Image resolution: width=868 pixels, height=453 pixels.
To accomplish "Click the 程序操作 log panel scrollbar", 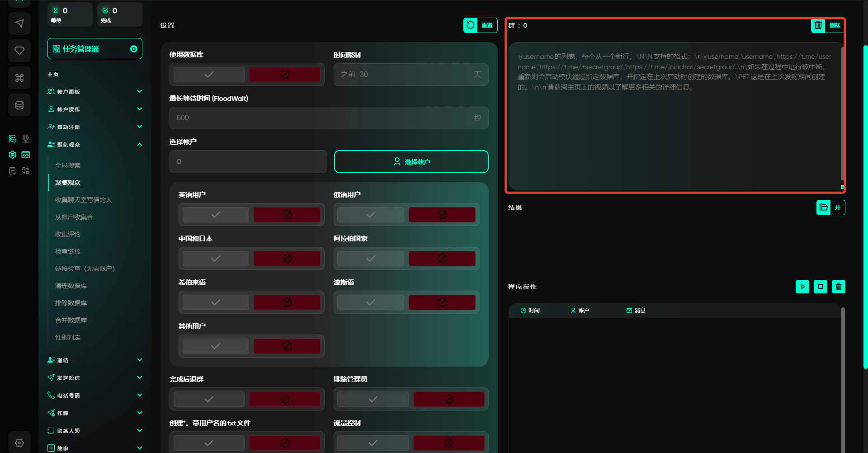I will click(842, 380).
